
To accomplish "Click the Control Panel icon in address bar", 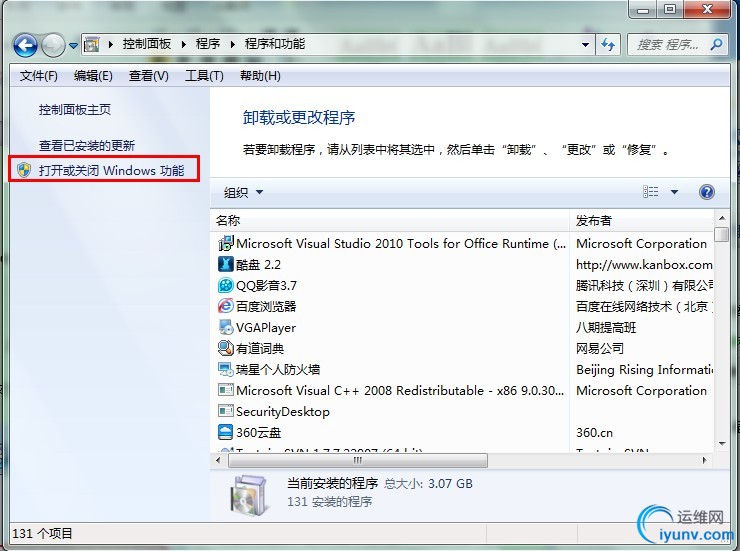I will (92, 45).
